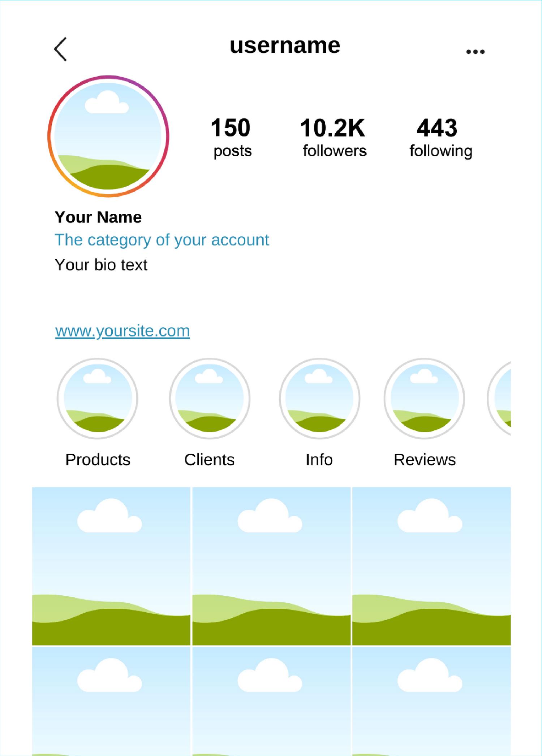
Task: Tap the account category text
Action: point(162,240)
